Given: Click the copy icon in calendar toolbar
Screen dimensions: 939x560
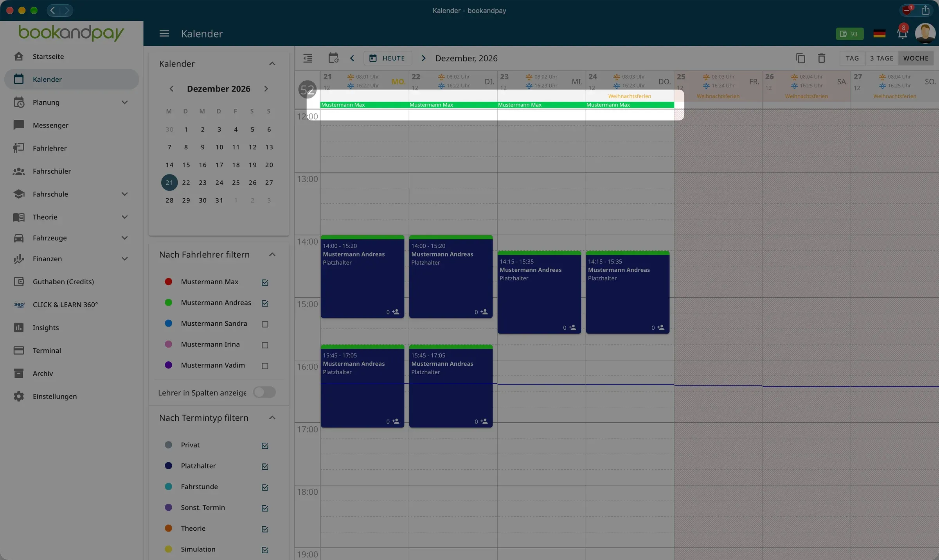Looking at the screenshot, I should [x=800, y=58].
